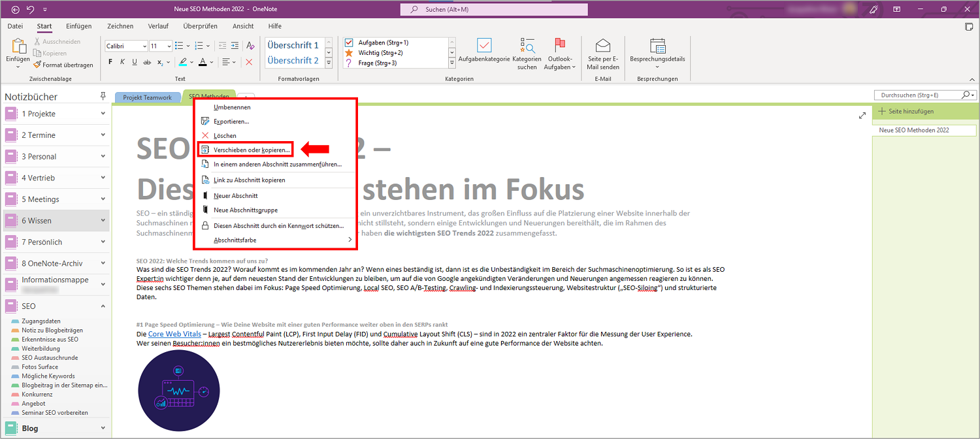
Task: Select Verschieben oder kopieren in context menu
Action: pyautogui.click(x=245, y=150)
